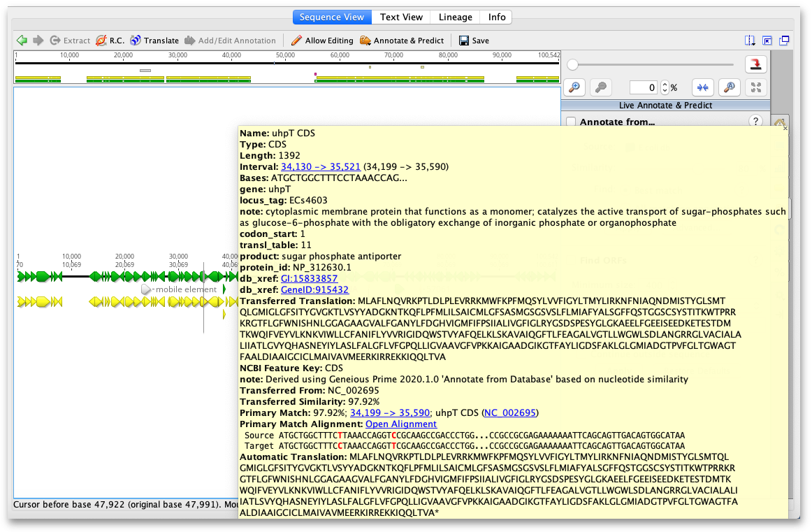Viewport: 812px width, 532px height.
Task: Click the blue converging arrows zoom button
Action: (703, 87)
